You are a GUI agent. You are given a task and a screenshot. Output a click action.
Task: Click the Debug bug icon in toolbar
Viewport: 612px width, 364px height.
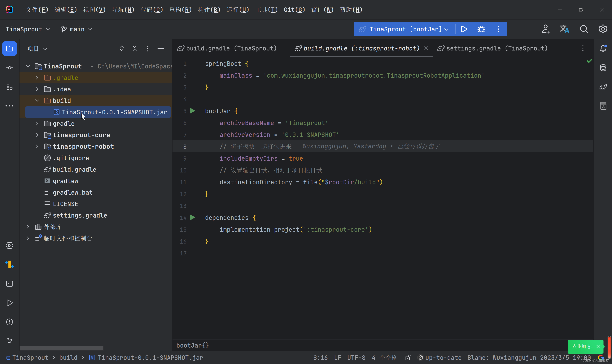pyautogui.click(x=481, y=29)
